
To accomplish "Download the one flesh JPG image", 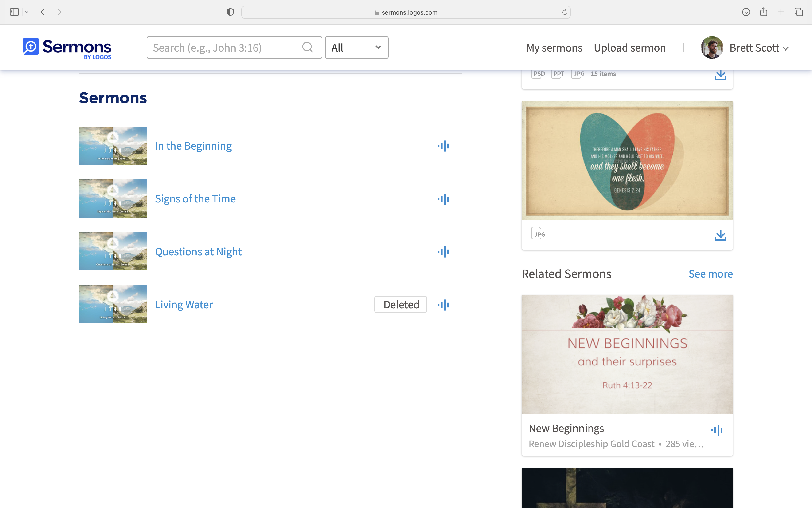I will click(720, 235).
